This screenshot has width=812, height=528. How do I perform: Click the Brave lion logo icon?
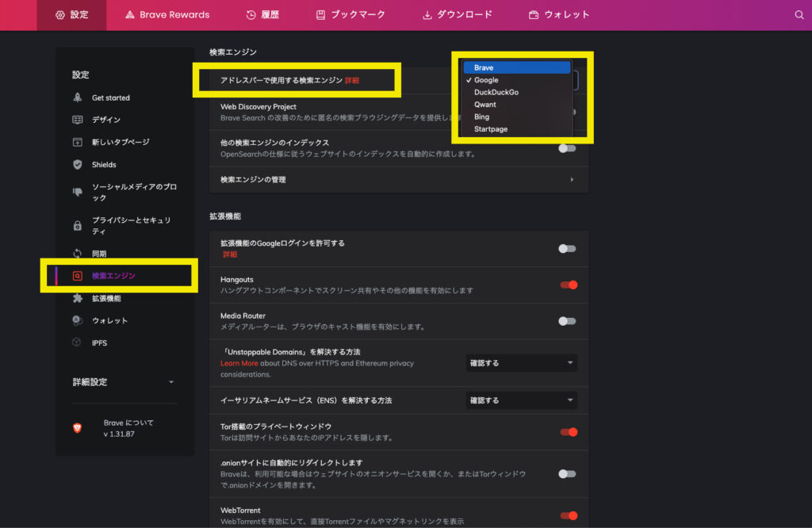pos(77,428)
